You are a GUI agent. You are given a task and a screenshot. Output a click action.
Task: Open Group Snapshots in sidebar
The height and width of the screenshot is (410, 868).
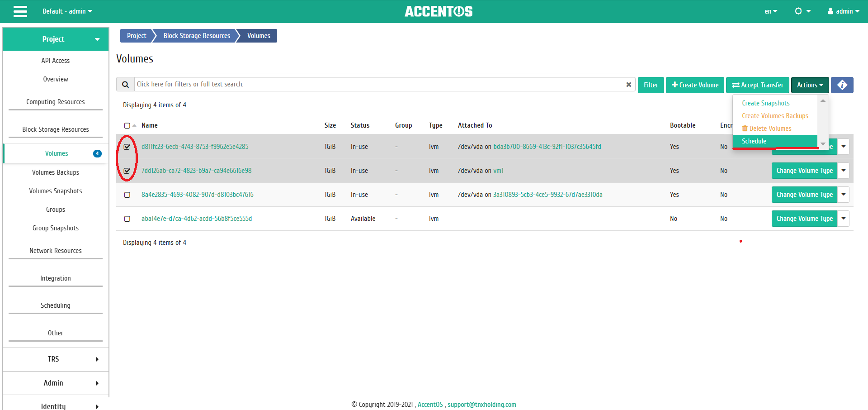pyautogui.click(x=56, y=228)
